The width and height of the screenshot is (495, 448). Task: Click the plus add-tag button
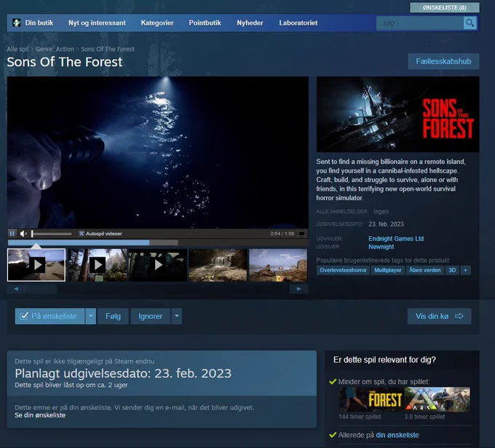pyautogui.click(x=465, y=270)
